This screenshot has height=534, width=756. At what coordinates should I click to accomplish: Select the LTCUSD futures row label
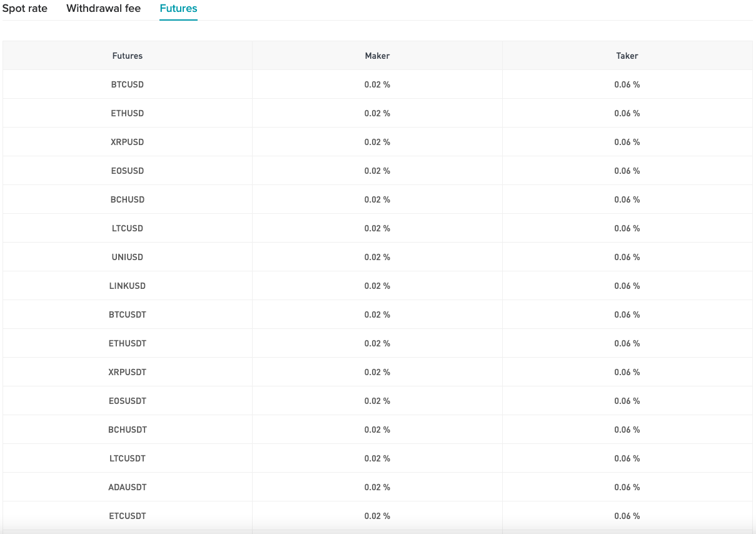click(x=128, y=228)
